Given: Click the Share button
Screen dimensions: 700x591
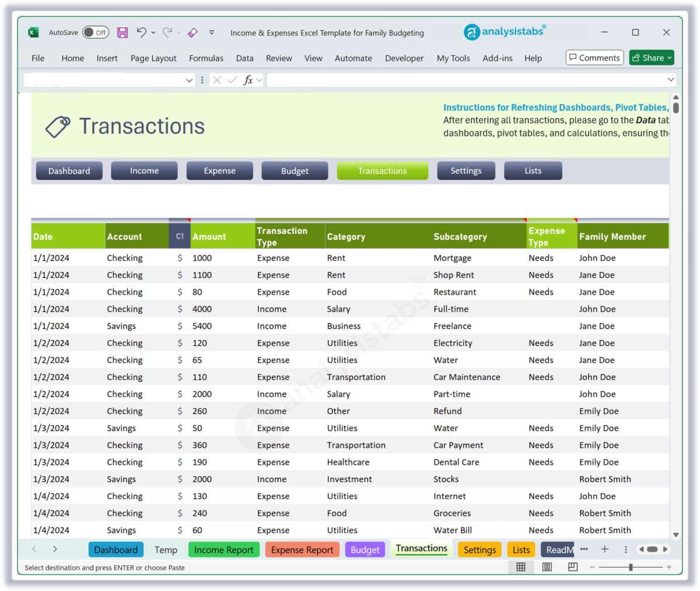Looking at the screenshot, I should (651, 57).
